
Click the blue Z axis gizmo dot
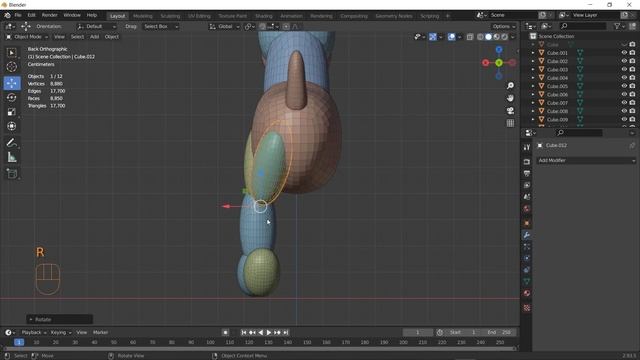499,50
